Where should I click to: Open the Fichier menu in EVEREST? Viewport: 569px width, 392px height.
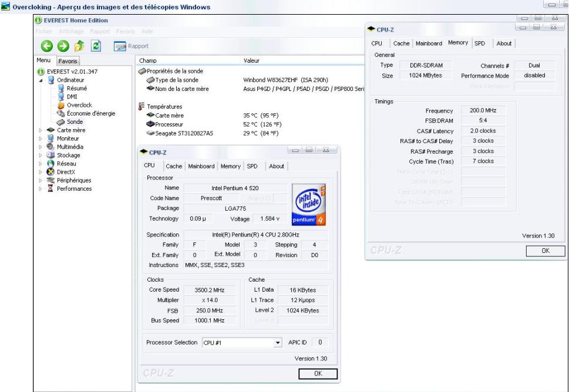click(44, 32)
